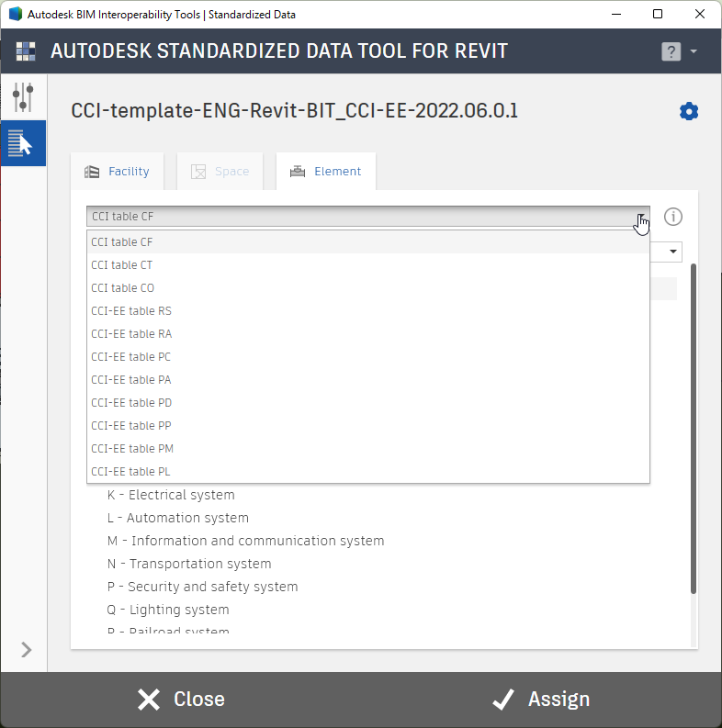Select M - Information and communication system

(246, 541)
